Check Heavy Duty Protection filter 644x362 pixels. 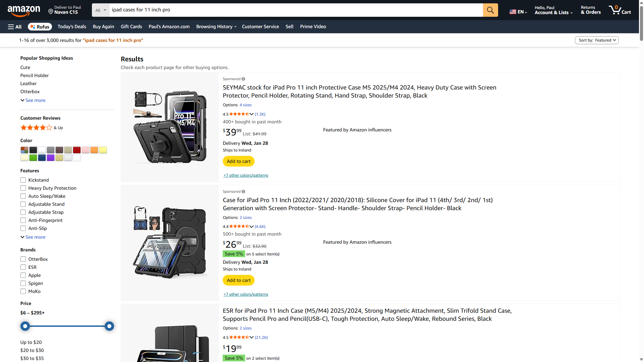(23, 188)
